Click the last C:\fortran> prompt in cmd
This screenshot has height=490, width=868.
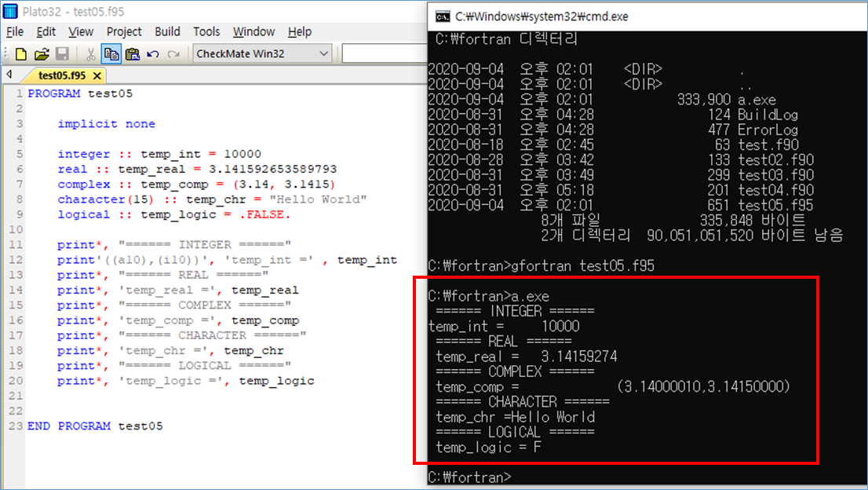coord(469,477)
